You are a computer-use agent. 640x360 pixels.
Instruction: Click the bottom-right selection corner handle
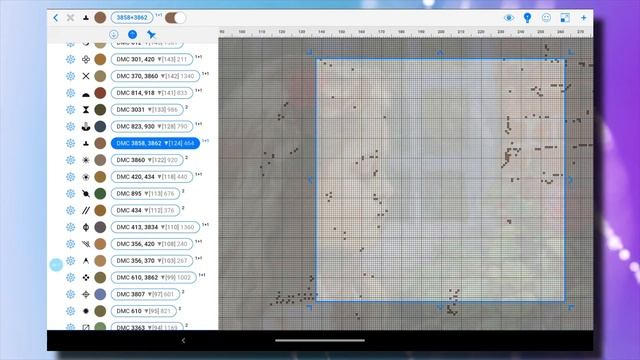point(571,307)
